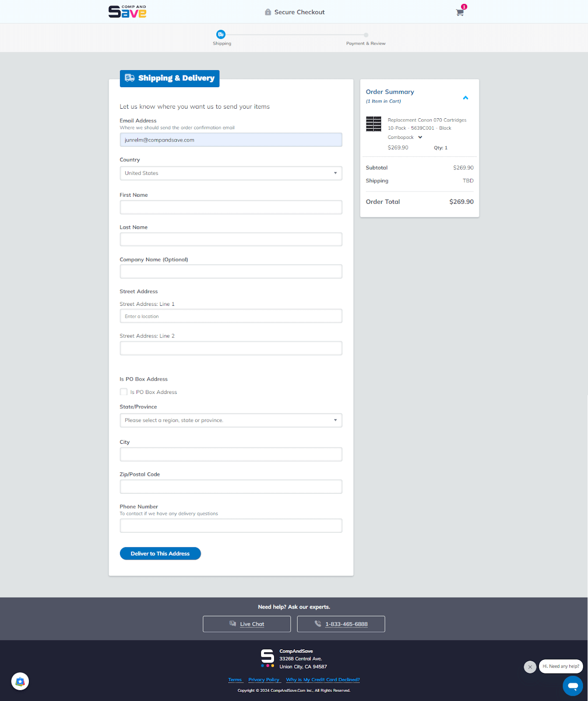Image resolution: width=588 pixels, height=701 pixels.
Task: Open the State/Province dropdown
Action: click(231, 420)
